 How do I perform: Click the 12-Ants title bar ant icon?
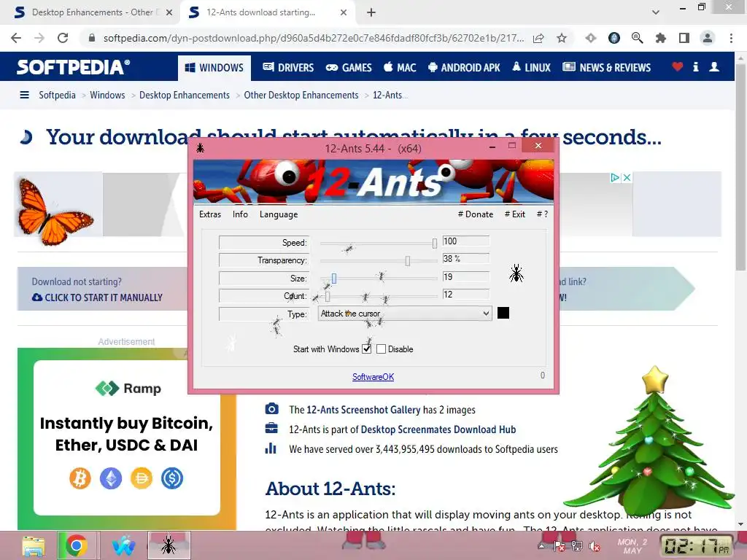tap(200, 148)
